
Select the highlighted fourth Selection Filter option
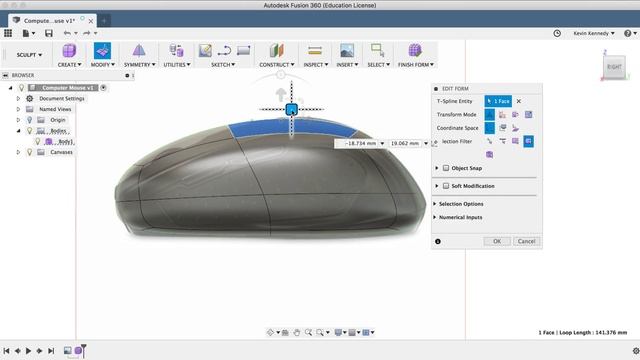tap(529, 141)
